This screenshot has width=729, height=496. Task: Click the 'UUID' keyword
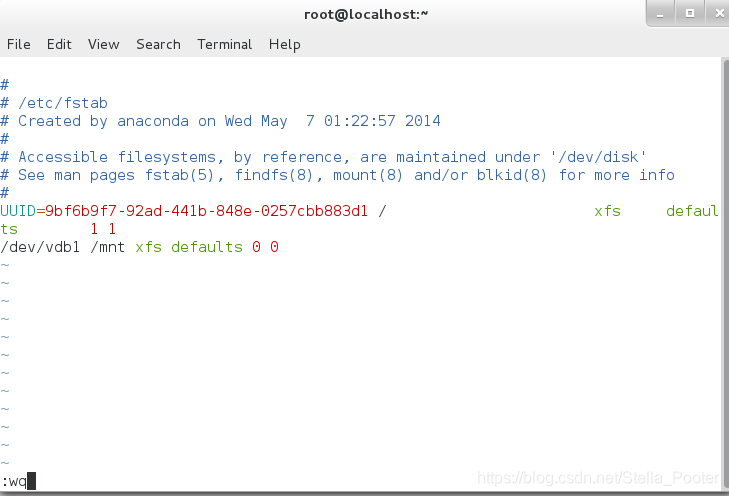pos(18,211)
